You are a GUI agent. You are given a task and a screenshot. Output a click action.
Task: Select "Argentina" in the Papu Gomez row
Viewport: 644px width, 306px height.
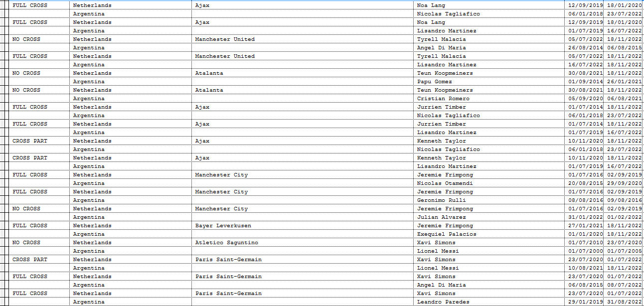(x=89, y=82)
